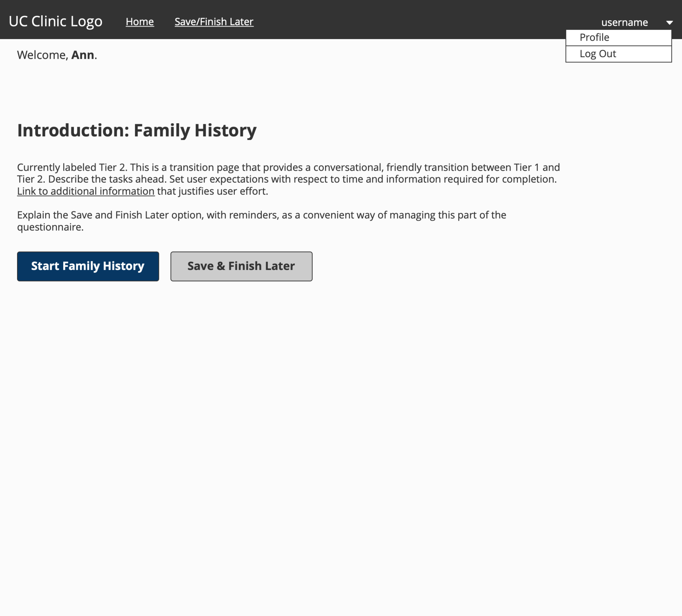Open the Home link in navigation
The height and width of the screenshot is (616, 682).
[140, 22]
